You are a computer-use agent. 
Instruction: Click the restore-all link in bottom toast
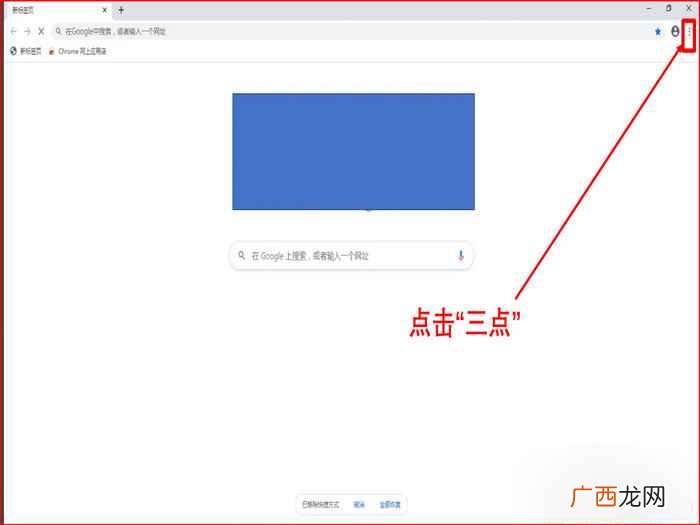[x=390, y=504]
